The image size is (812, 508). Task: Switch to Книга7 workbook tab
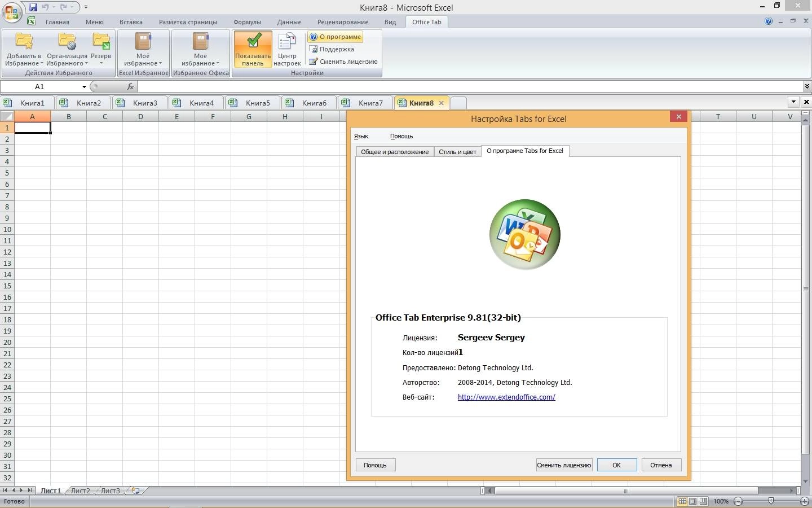click(x=365, y=103)
